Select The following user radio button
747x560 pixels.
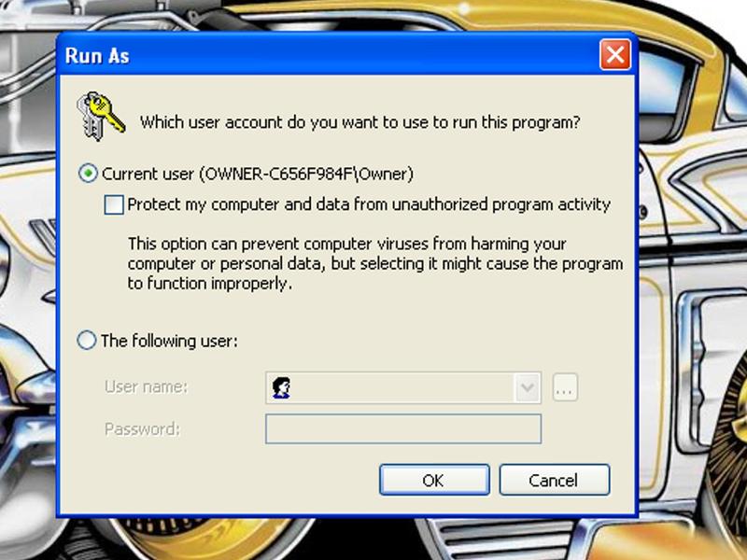[87, 341]
